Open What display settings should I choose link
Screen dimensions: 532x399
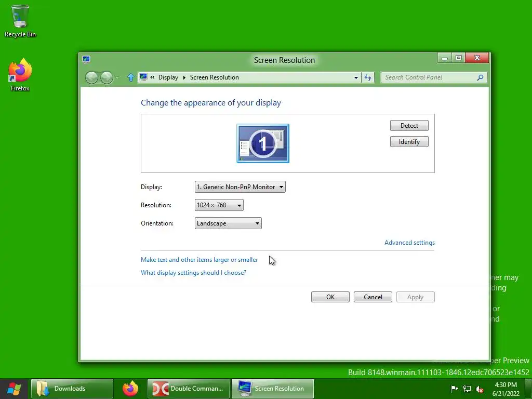[193, 273]
